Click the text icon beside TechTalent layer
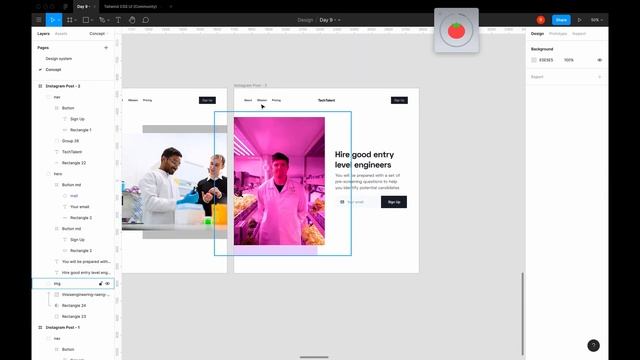Viewport: 640px width, 360px height. [x=57, y=152]
